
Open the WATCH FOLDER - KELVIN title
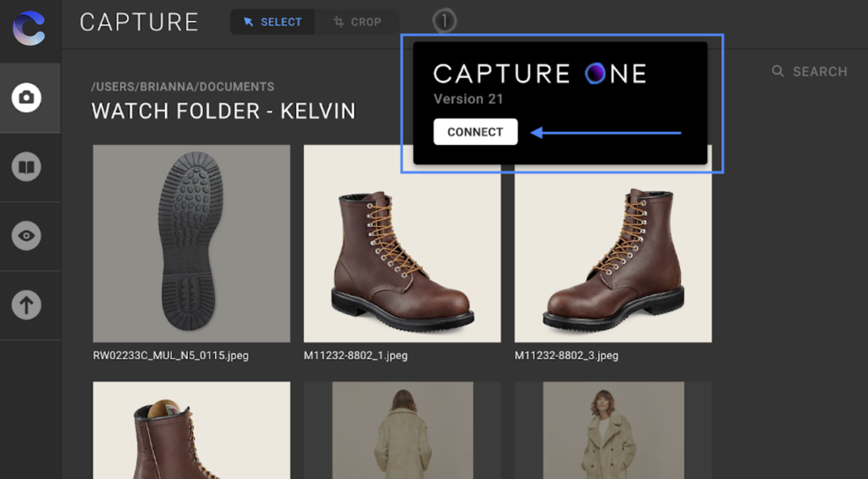click(x=224, y=111)
